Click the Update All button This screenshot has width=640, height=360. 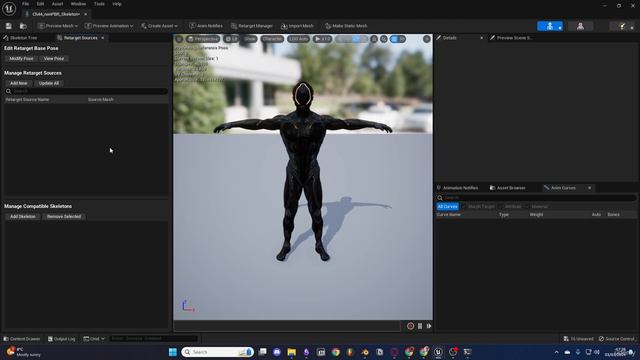tap(49, 83)
